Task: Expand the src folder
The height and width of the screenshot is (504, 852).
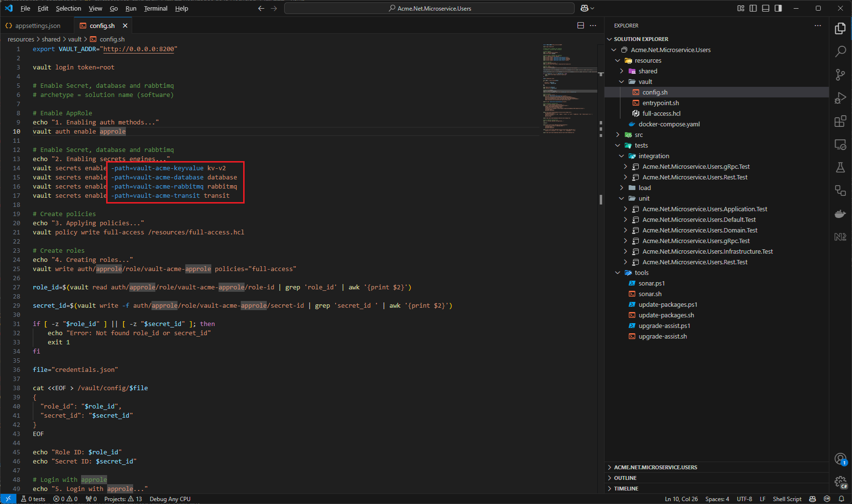Action: tap(618, 135)
